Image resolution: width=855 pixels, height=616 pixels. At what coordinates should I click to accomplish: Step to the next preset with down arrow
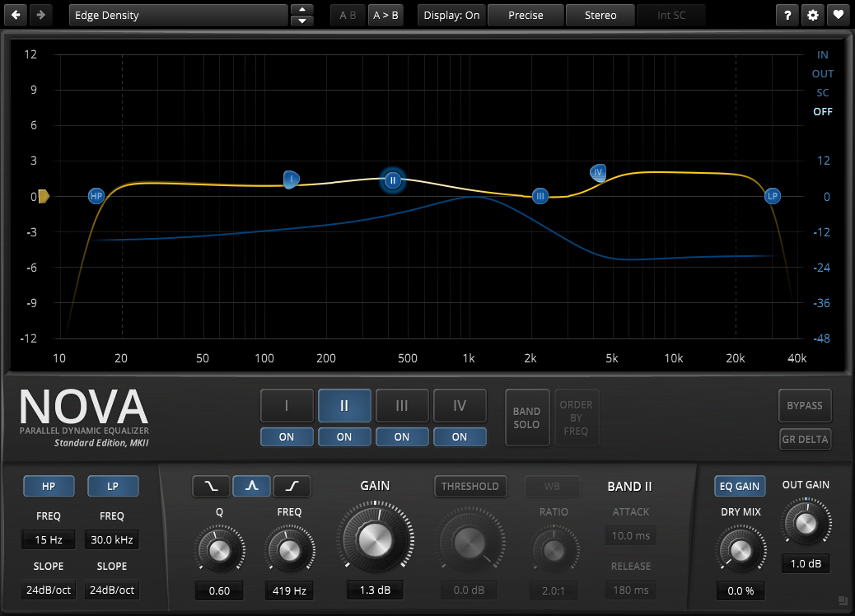click(303, 21)
